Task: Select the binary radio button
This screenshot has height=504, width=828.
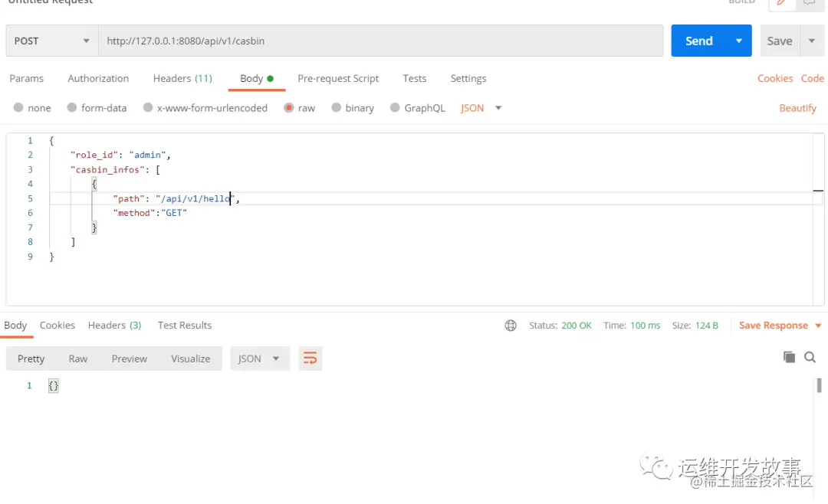Action: (336, 108)
